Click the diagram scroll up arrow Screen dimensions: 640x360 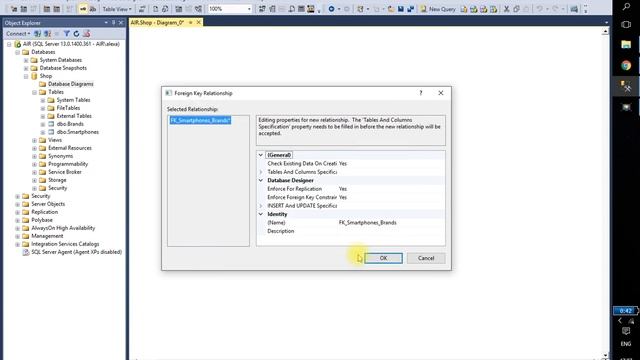pyautogui.click(x=605, y=31)
